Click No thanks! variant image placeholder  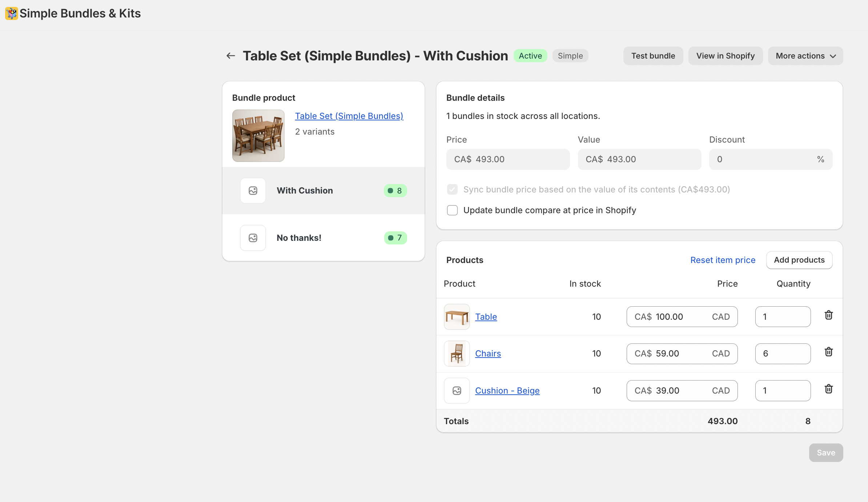(x=253, y=238)
